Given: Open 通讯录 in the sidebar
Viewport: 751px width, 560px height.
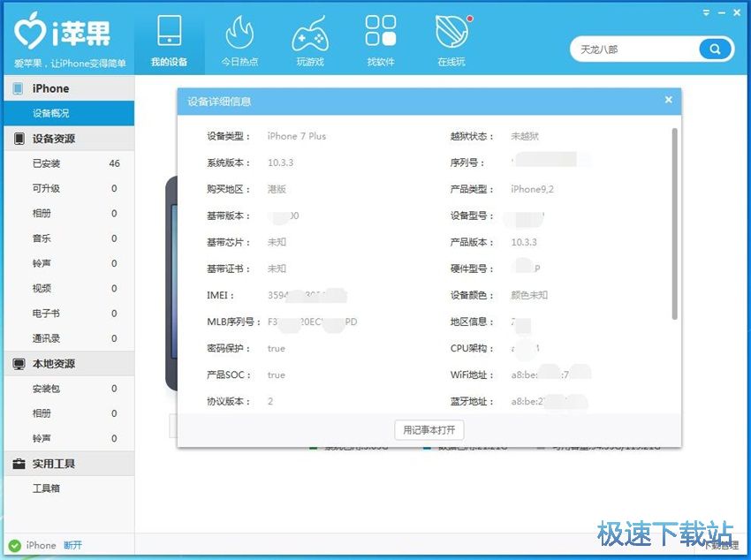Looking at the screenshot, I should click(69, 338).
